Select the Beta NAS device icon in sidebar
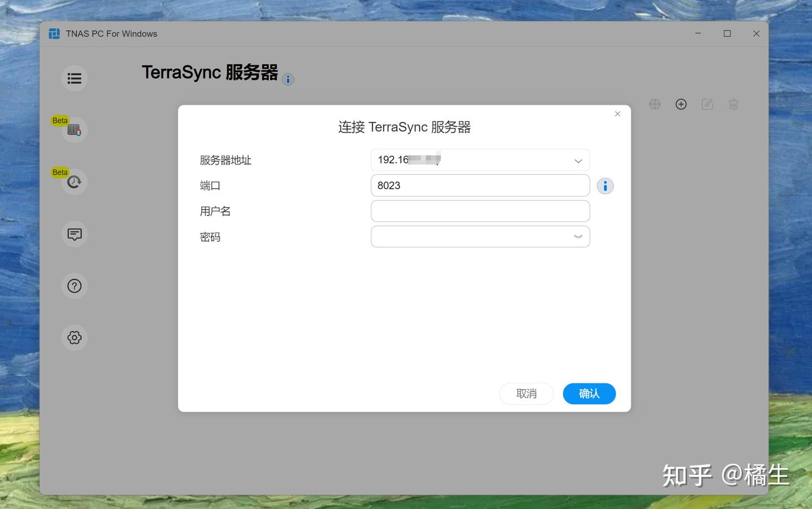Screen dimensions: 812x509 74,129
